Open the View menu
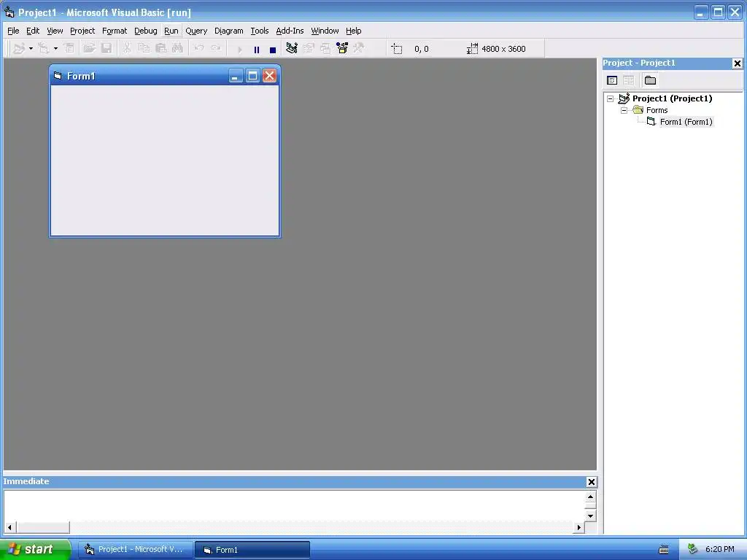The height and width of the screenshot is (560, 747). (55, 31)
